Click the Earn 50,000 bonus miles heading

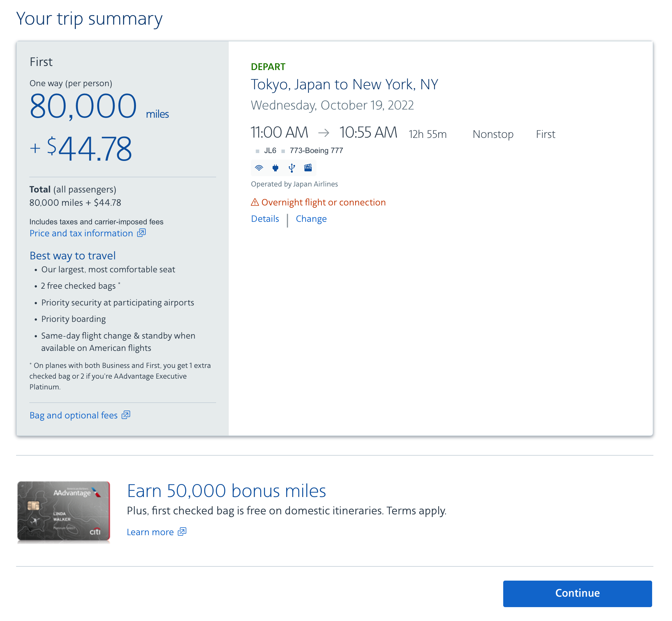[226, 491]
